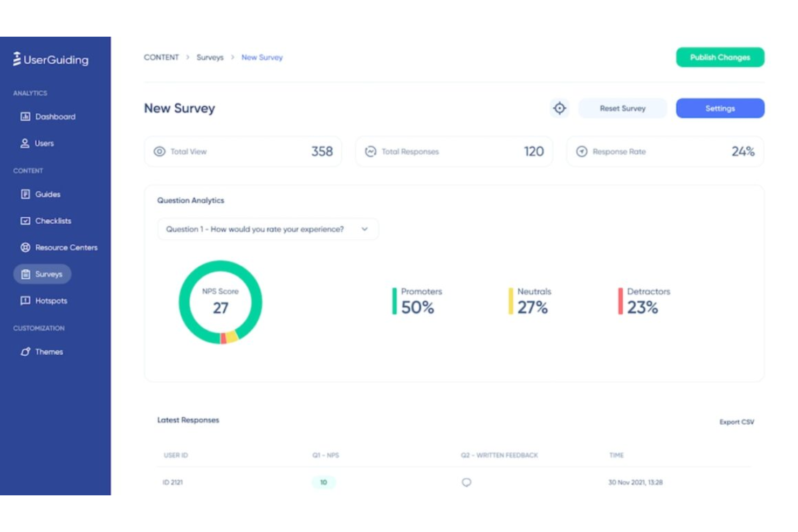Click the score 10 badge

click(324, 482)
